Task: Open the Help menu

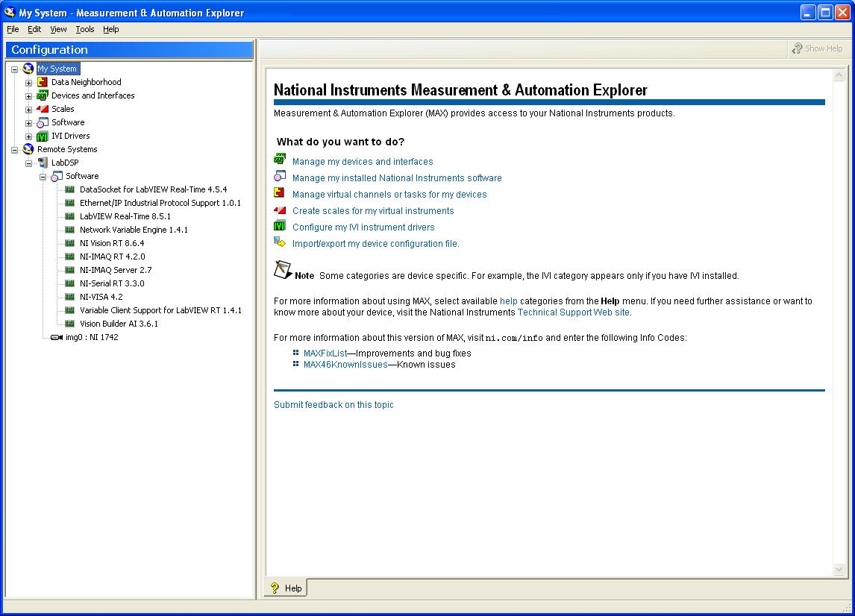Action: click(110, 29)
